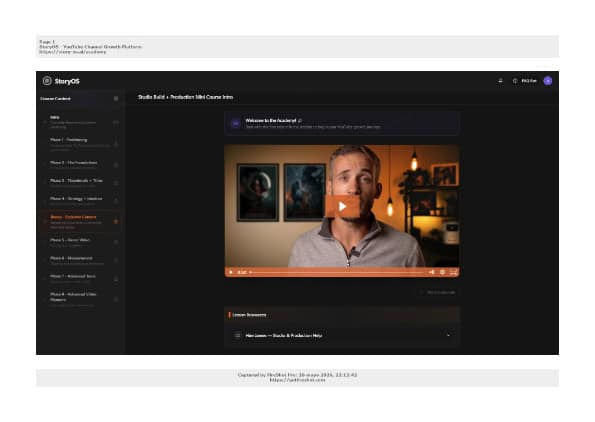The width and height of the screenshot is (595, 422).
Task: Toggle the Phase 5 completion circle
Action: [x=45, y=242]
